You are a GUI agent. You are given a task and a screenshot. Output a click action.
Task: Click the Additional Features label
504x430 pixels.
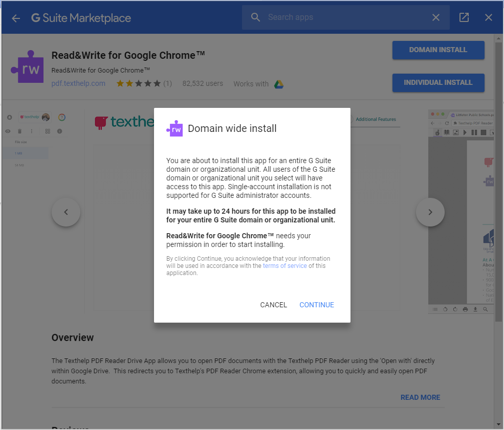coord(376,119)
